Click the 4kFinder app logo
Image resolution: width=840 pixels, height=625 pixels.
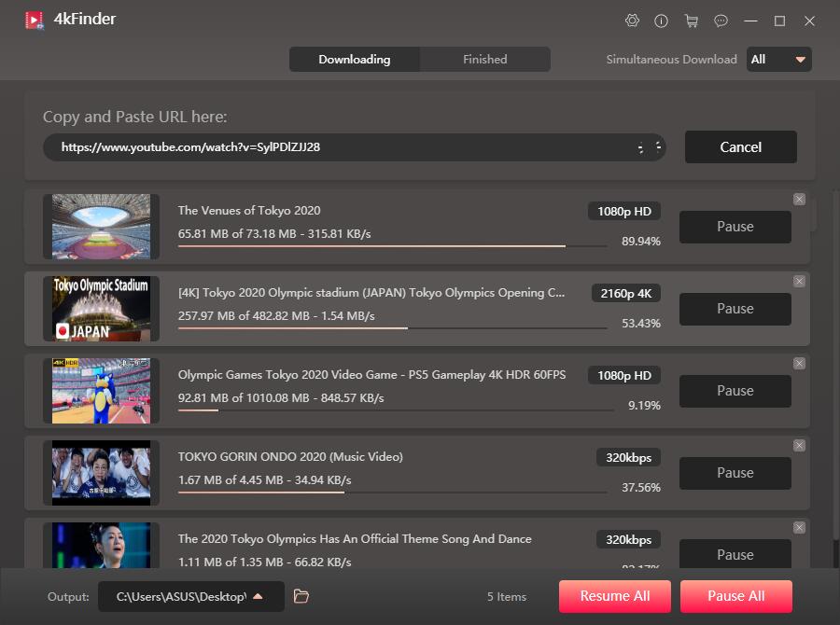click(35, 20)
